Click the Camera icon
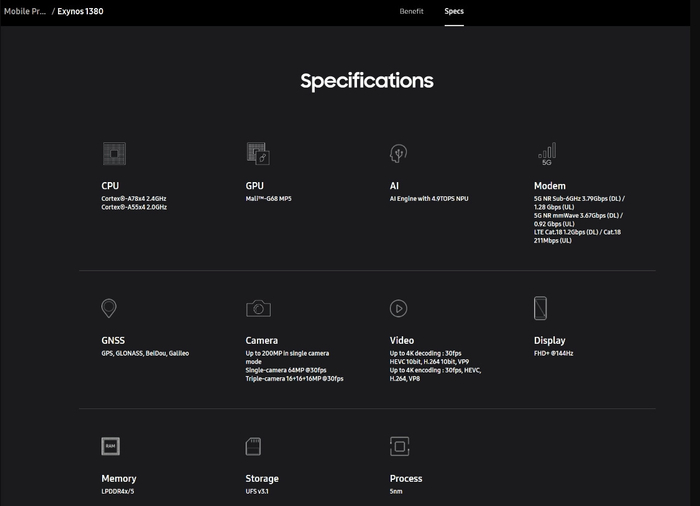Viewport: 700px width, 506px height. click(x=258, y=308)
